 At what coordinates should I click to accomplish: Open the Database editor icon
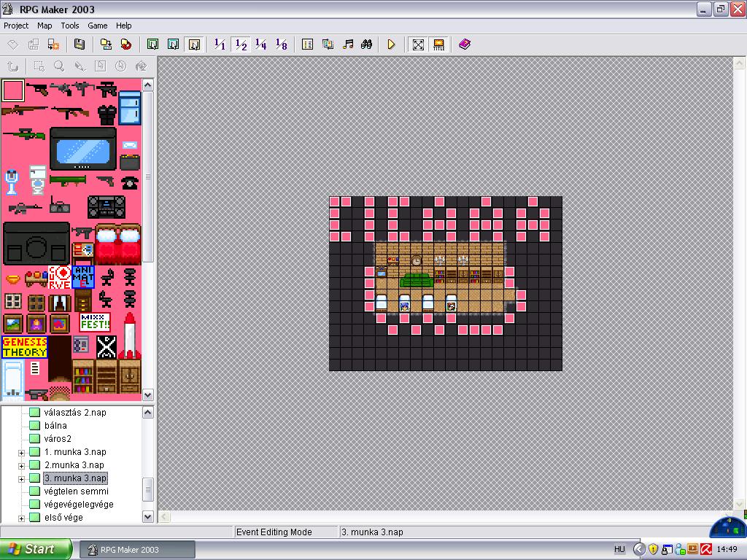coord(308,44)
